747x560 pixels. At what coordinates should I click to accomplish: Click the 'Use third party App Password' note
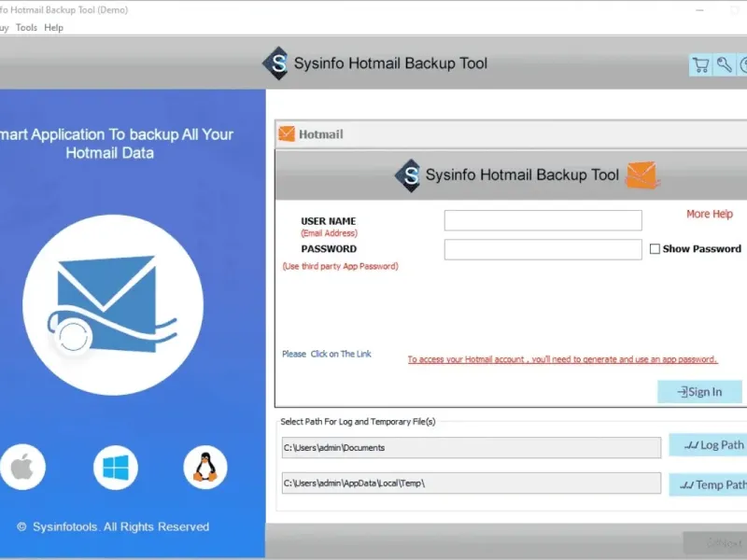coord(340,266)
